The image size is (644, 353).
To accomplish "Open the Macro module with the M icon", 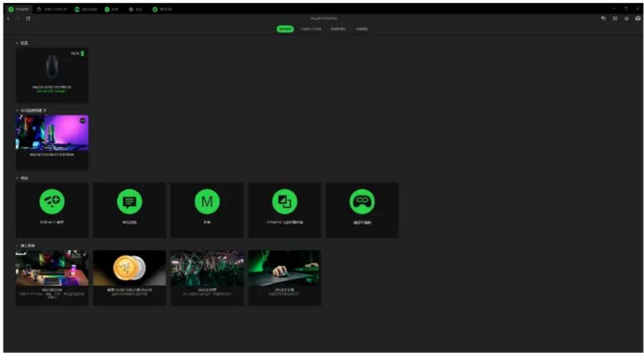I will click(207, 210).
